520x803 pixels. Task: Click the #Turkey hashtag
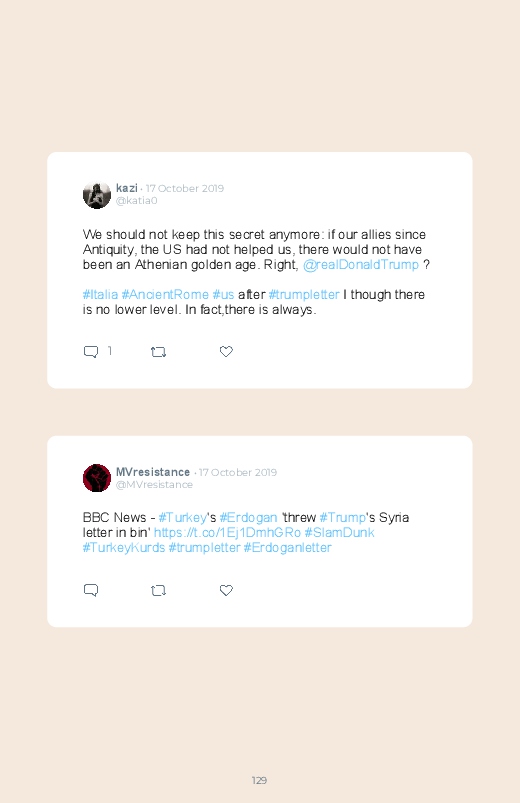pyautogui.click(x=182, y=518)
